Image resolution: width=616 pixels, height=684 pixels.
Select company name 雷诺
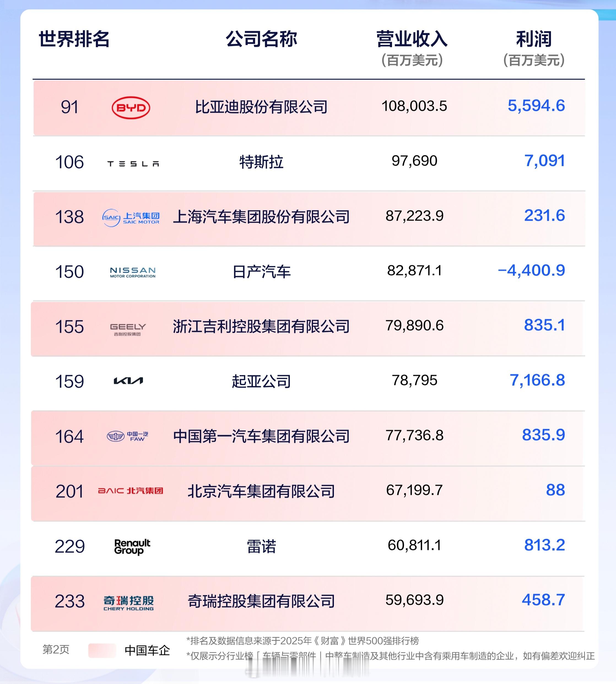tap(261, 546)
